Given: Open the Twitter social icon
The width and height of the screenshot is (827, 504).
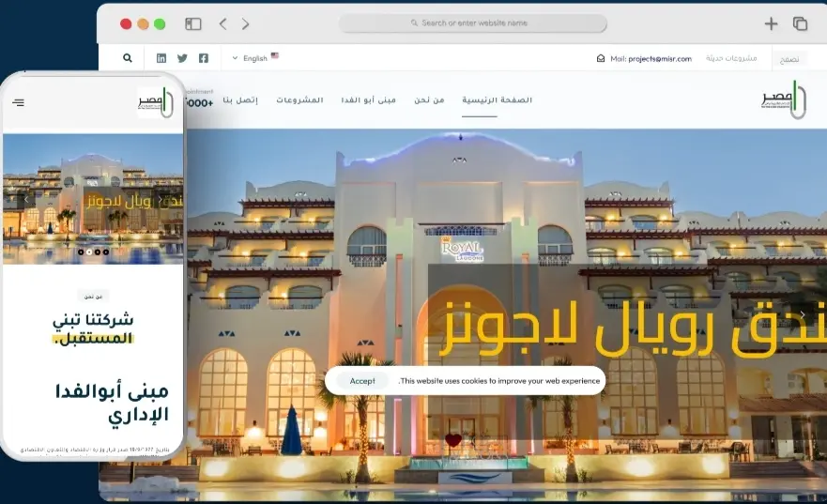Looking at the screenshot, I should [x=182, y=58].
